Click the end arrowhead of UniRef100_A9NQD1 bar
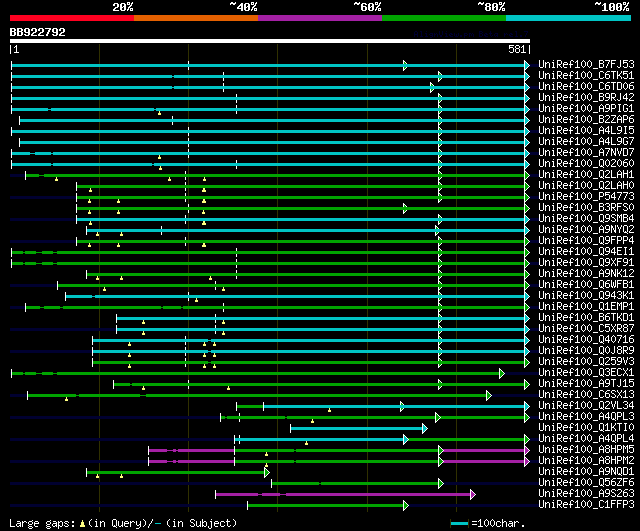The image size is (640, 531). 267,472
